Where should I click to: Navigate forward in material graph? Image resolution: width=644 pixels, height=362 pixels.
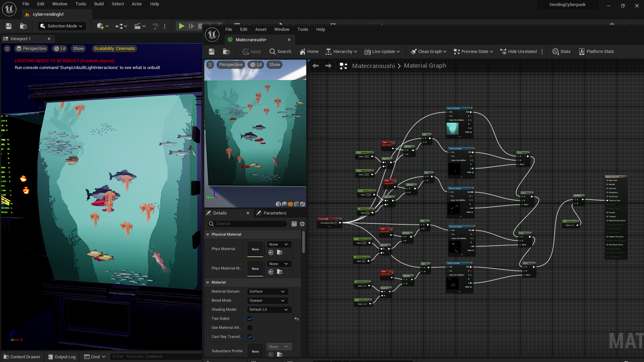[x=328, y=66]
